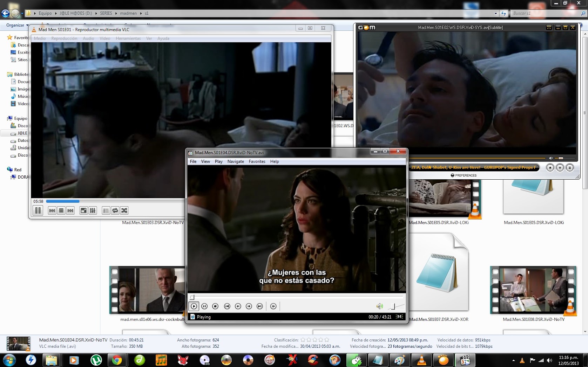
Task: Show hidden system tray icons
Action: click(513, 360)
